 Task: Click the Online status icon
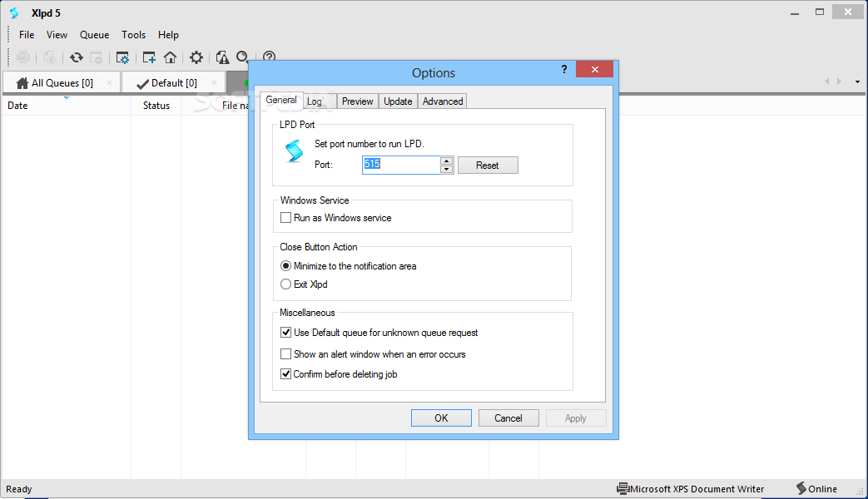801,488
